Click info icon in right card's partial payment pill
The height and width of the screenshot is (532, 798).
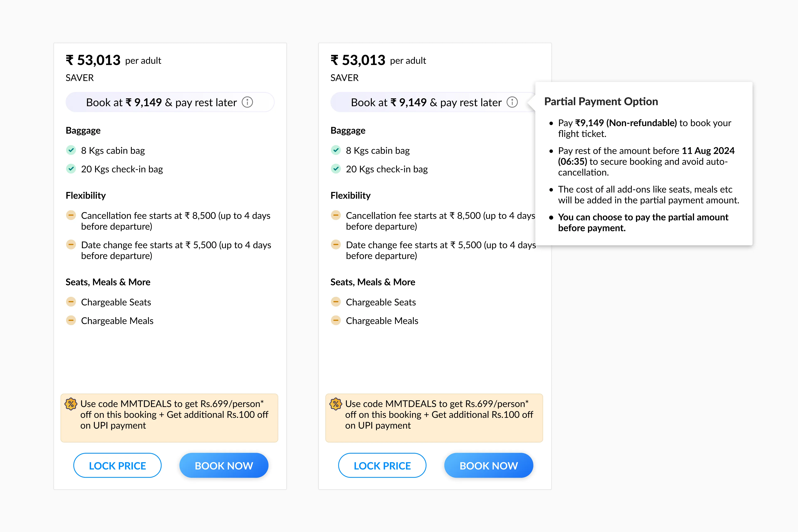click(x=512, y=102)
